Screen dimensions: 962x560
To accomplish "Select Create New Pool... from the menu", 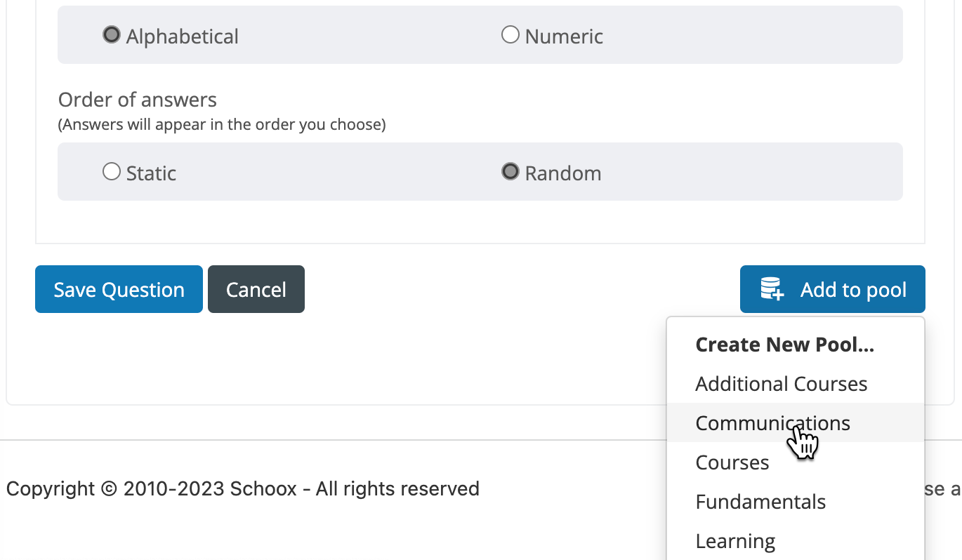I will [784, 345].
